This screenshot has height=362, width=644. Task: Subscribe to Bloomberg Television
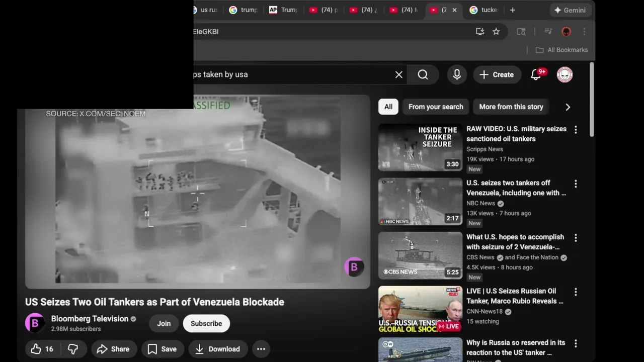[206, 323]
